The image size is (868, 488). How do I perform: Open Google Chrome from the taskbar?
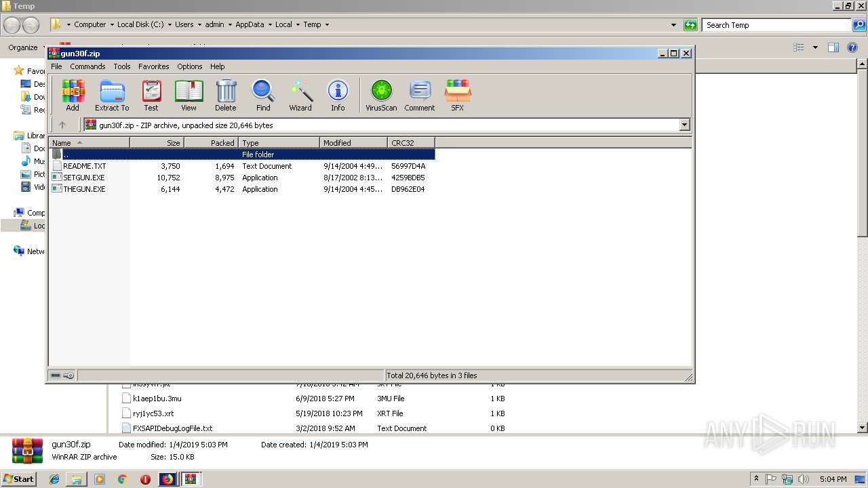(x=122, y=479)
